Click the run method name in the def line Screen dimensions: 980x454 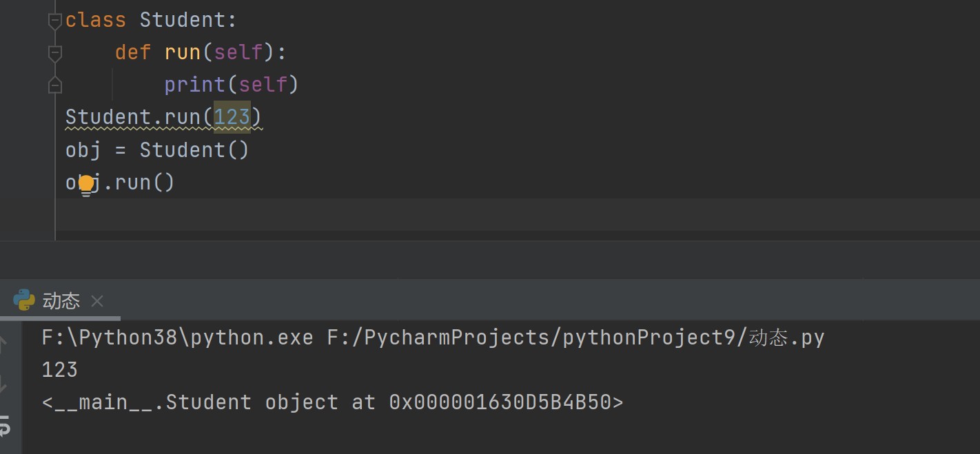tap(183, 52)
